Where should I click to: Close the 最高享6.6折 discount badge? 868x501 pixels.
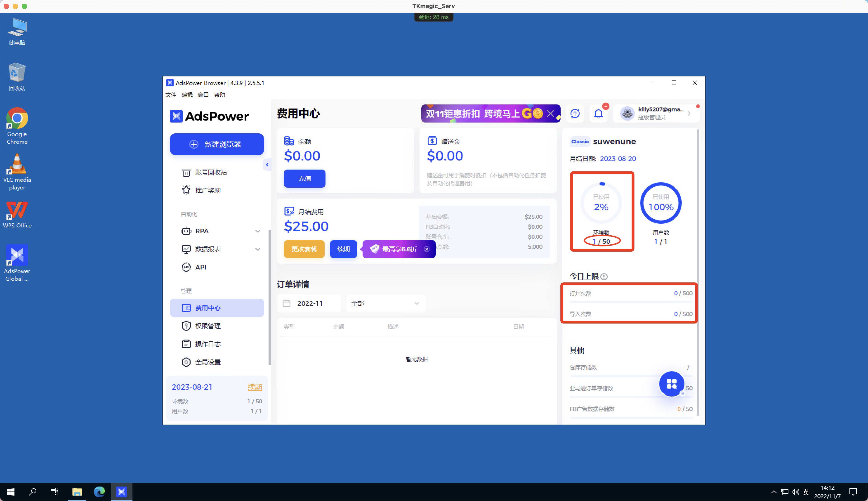pos(427,249)
